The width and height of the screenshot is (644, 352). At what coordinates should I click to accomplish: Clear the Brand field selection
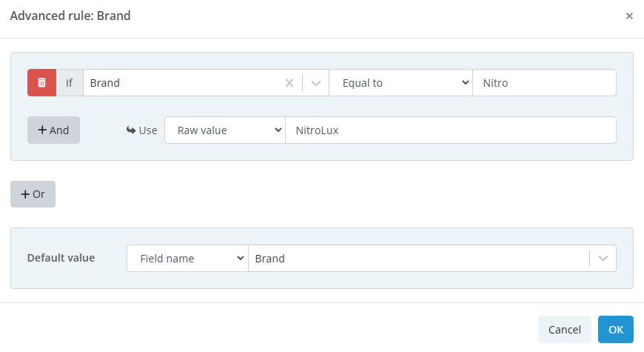pos(289,83)
